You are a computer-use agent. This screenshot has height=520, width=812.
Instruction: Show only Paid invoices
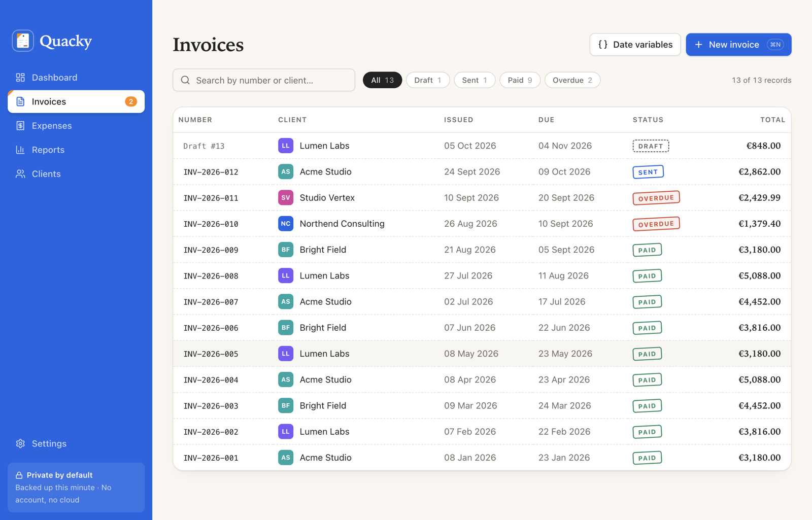[520, 80]
